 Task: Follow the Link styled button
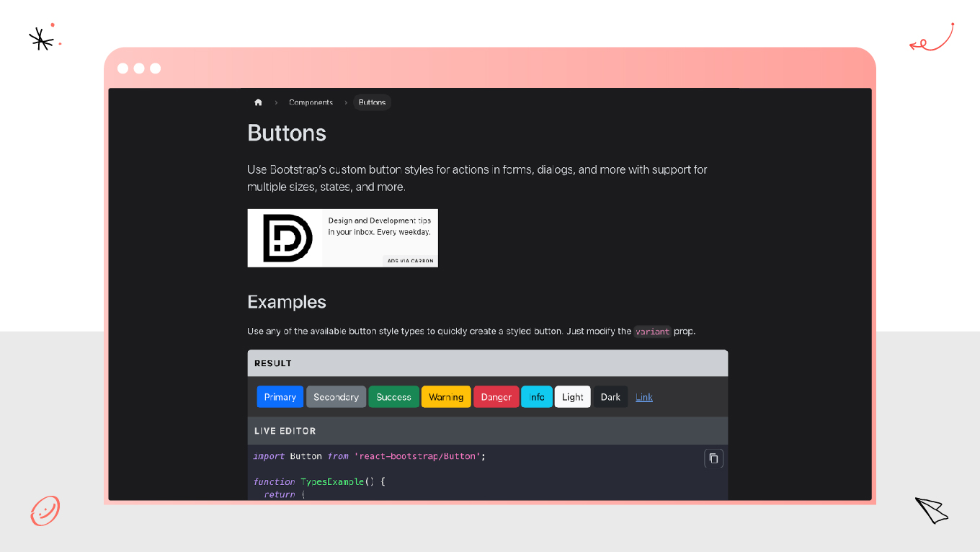click(643, 396)
